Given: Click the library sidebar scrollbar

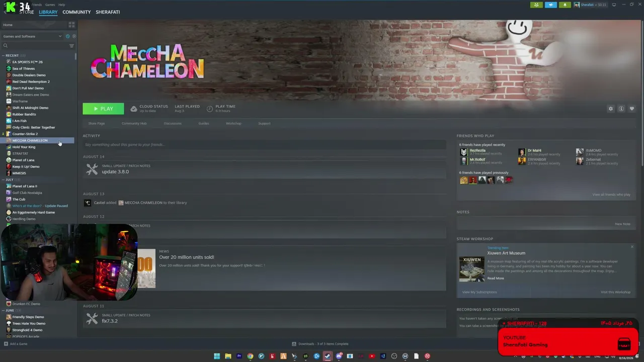Looking at the screenshot, I should tap(76, 55).
